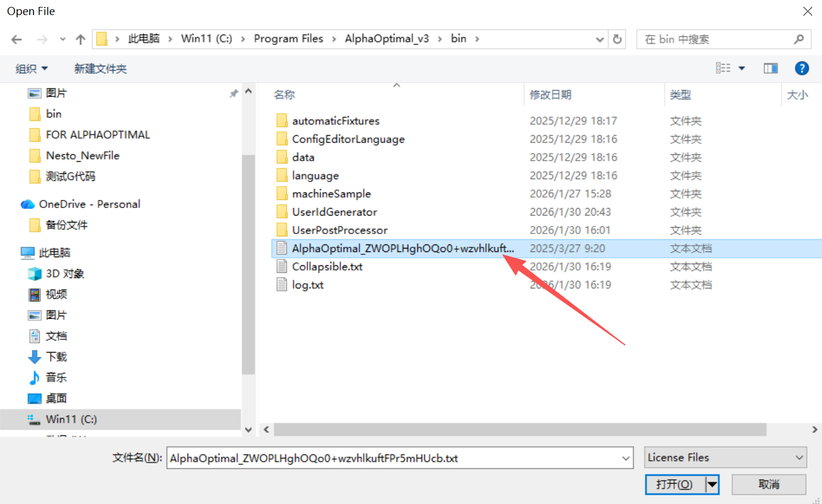Click the 文件名 filename input field
Viewport: 822px width, 504px height.
(393, 458)
